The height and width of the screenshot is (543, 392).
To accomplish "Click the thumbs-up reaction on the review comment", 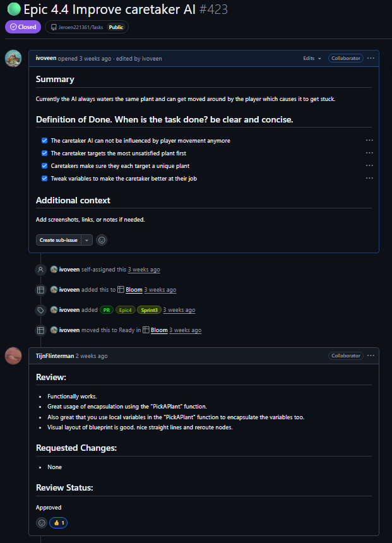I will 58,522.
